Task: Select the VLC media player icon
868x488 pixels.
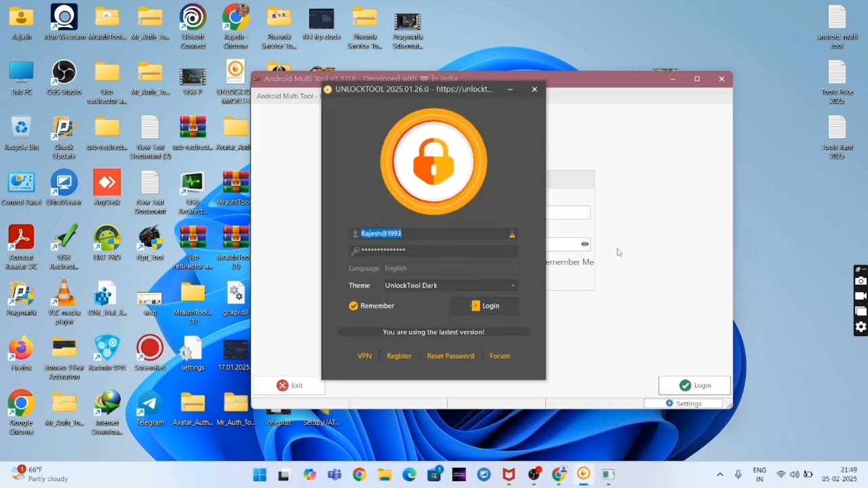Action: point(64,303)
